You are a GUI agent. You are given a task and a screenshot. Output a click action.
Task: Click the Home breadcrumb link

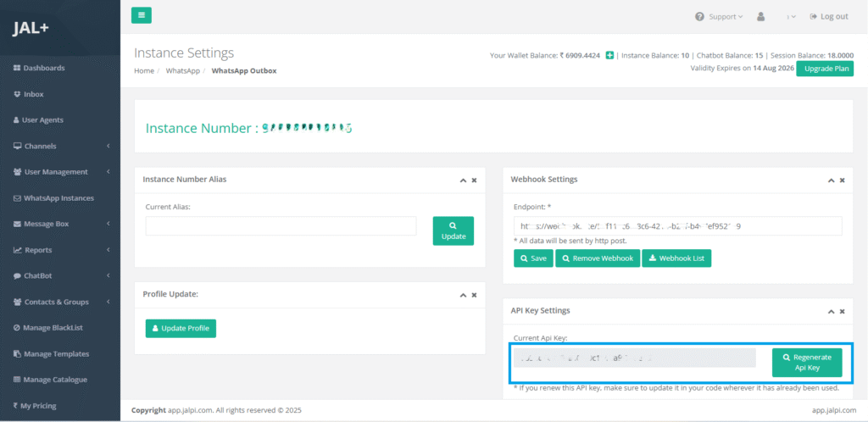(143, 70)
